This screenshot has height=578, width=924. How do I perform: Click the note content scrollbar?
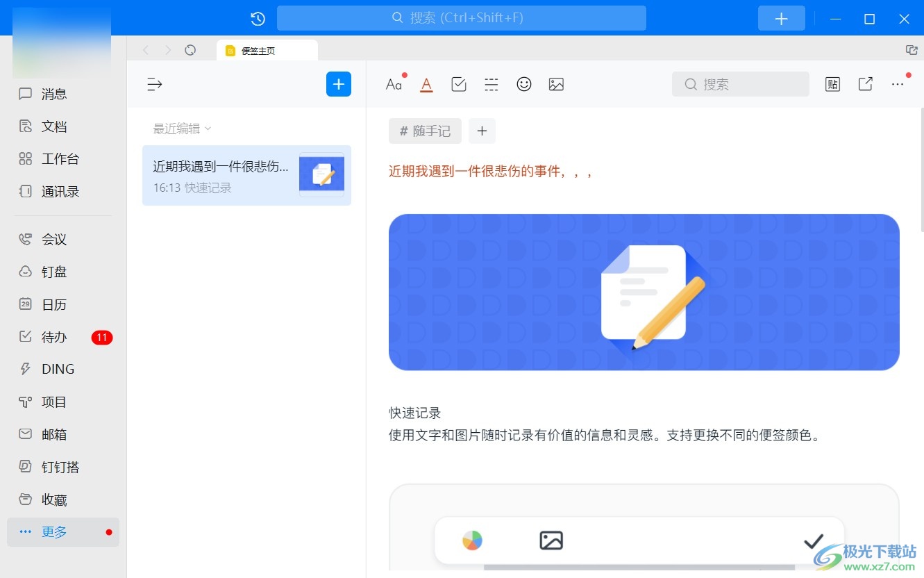(x=921, y=170)
